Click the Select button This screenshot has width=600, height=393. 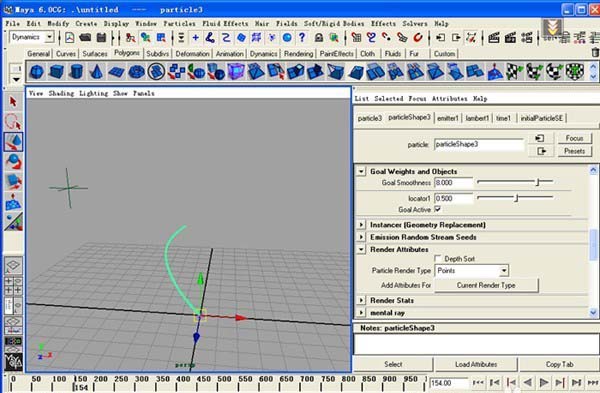pos(393,364)
